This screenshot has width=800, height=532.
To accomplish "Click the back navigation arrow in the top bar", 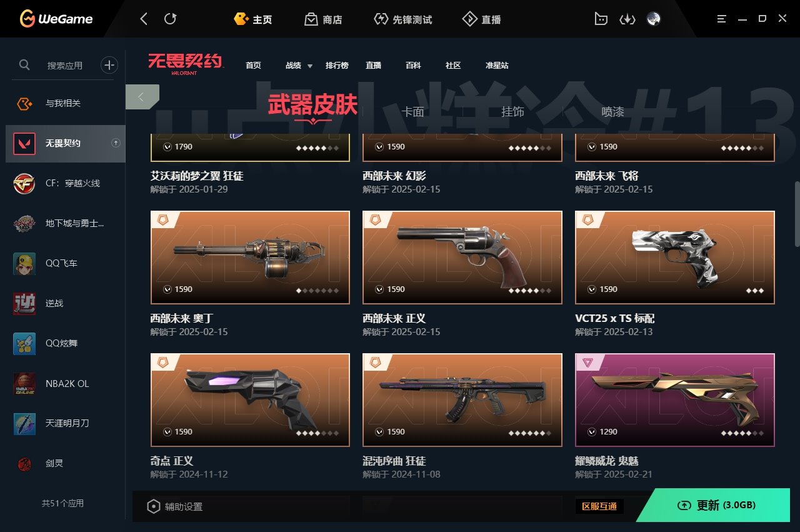I will click(144, 19).
